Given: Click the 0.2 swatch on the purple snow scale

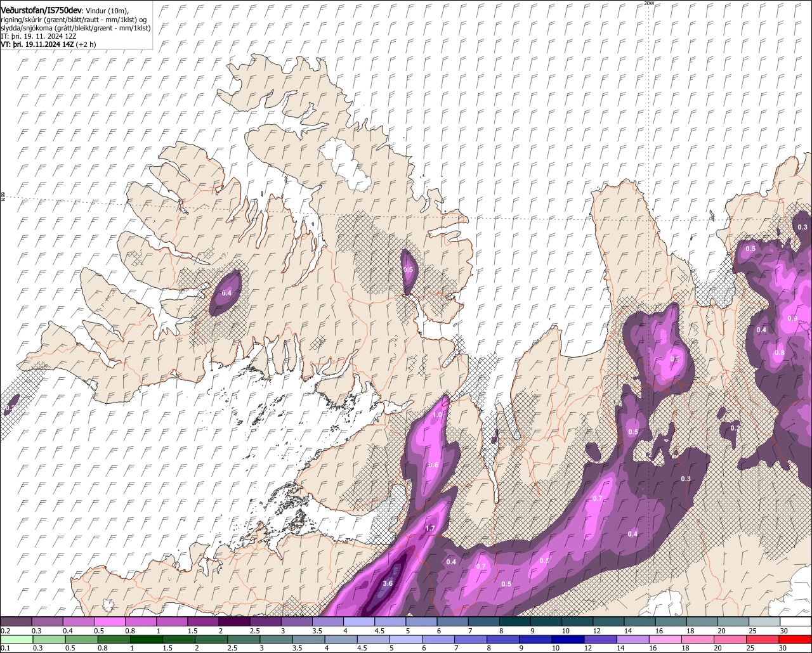Looking at the screenshot, I should pyautogui.click(x=16, y=621).
